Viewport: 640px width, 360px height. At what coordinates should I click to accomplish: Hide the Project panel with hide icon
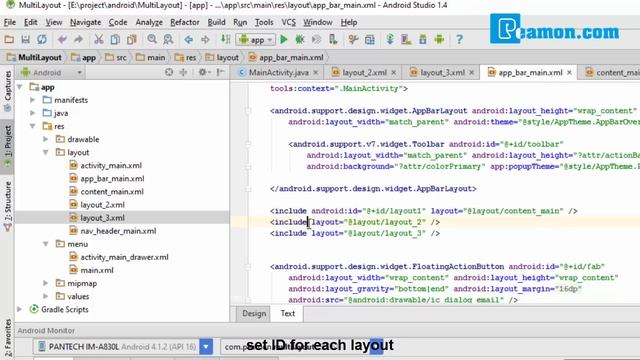click(x=220, y=72)
